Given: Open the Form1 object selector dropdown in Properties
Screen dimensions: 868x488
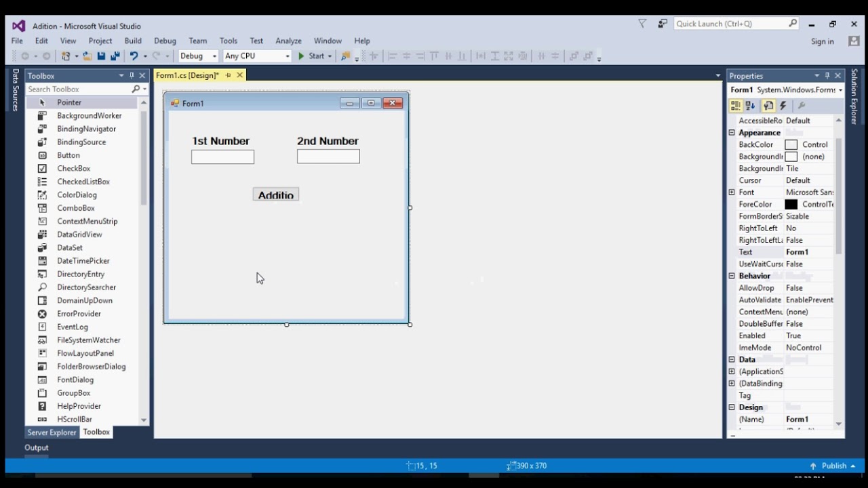Looking at the screenshot, I should click(840, 90).
